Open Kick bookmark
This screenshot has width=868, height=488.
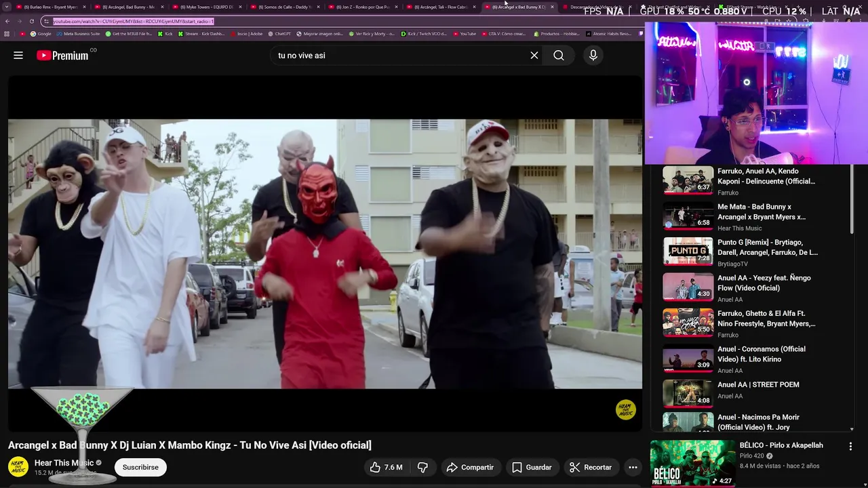point(165,34)
